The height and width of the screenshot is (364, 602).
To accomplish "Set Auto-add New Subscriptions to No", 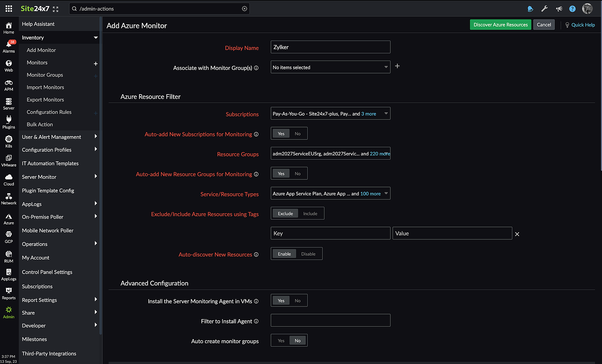I will [x=298, y=134].
